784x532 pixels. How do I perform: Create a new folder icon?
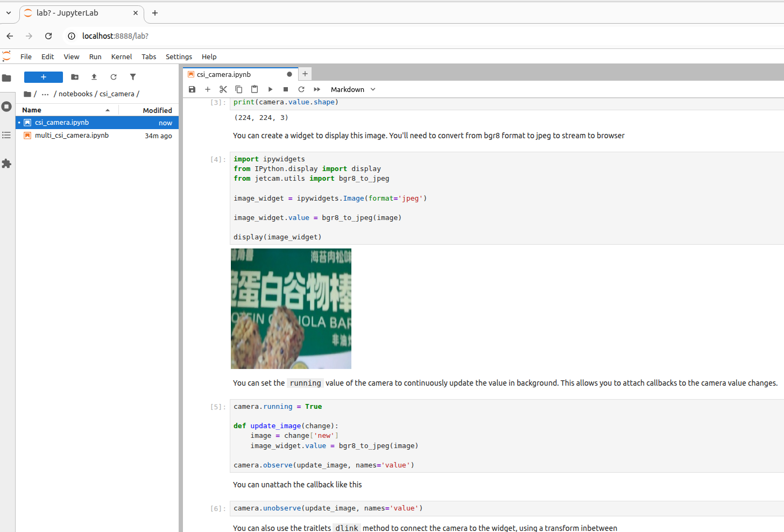pos(75,77)
